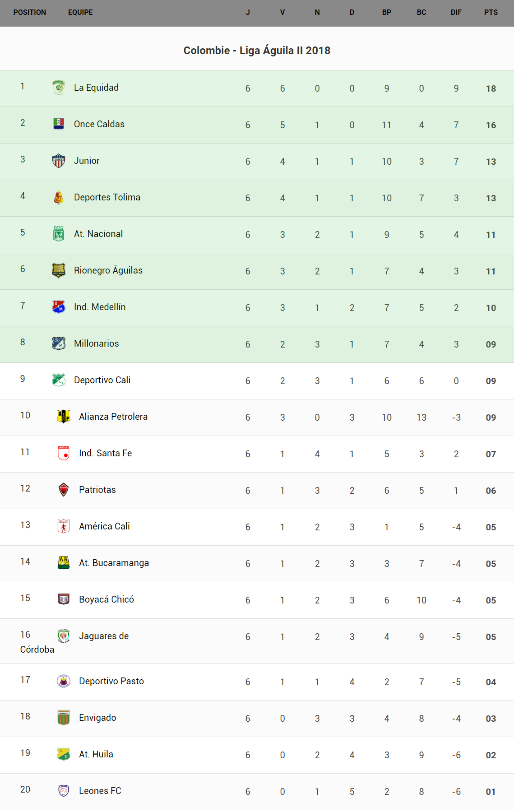The image size is (514, 812).
Task: Select the Ind. Santa Fe team name
Action: [x=105, y=453]
